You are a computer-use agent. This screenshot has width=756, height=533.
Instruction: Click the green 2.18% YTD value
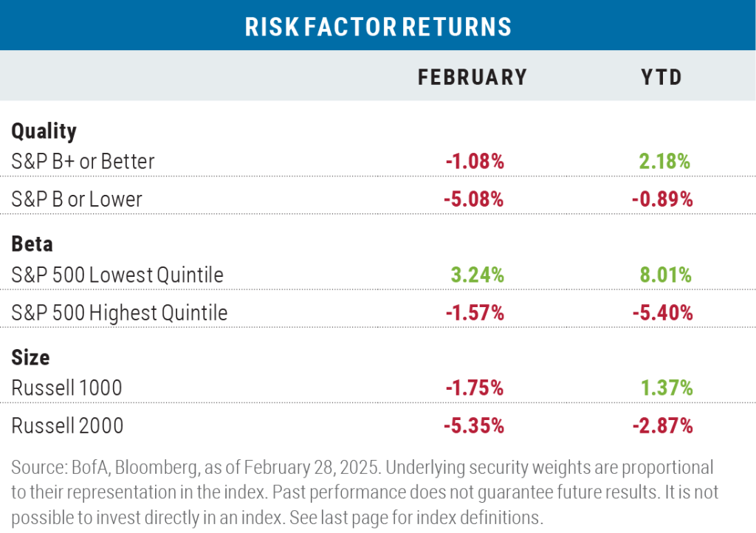pyautogui.click(x=665, y=162)
